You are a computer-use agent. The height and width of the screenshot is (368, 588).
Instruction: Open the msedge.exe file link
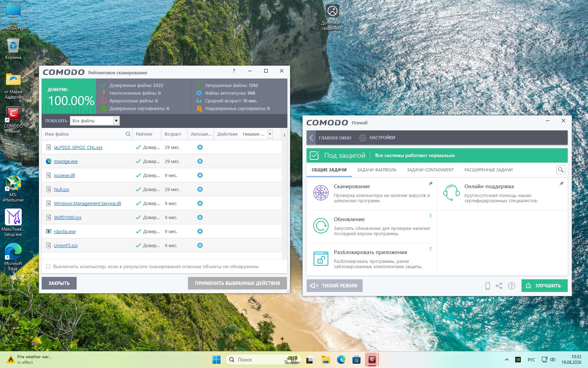coord(66,161)
